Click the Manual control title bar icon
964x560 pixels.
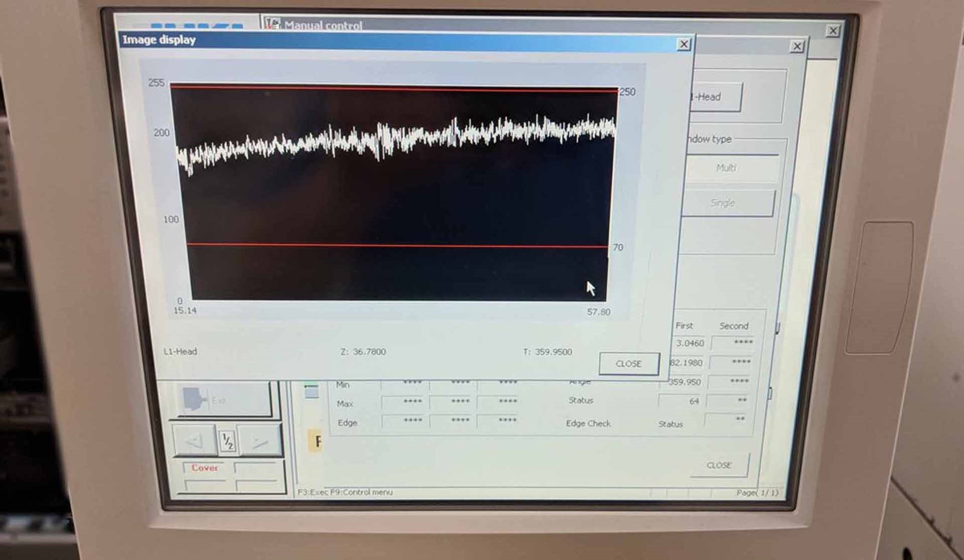tap(273, 24)
